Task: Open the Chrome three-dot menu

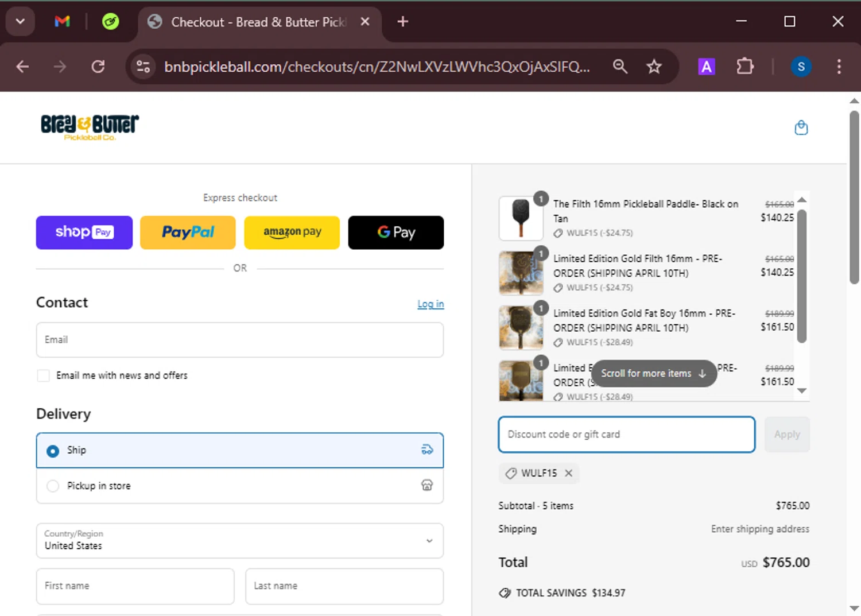Action: (x=839, y=67)
